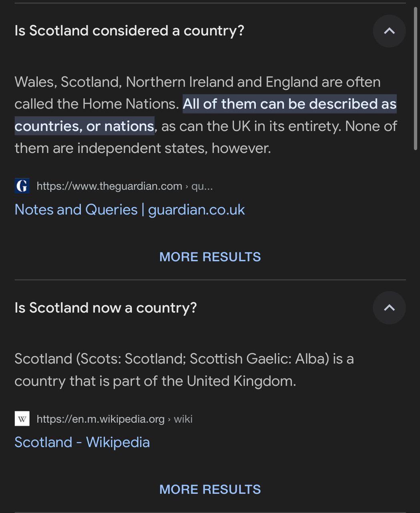Click the theguardian.com URL breadcrumb
This screenshot has width=420, height=513.
pos(109,186)
